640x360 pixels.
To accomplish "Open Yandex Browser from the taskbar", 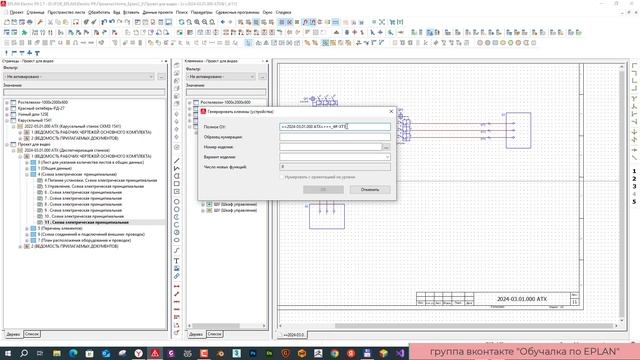I will (138, 353).
